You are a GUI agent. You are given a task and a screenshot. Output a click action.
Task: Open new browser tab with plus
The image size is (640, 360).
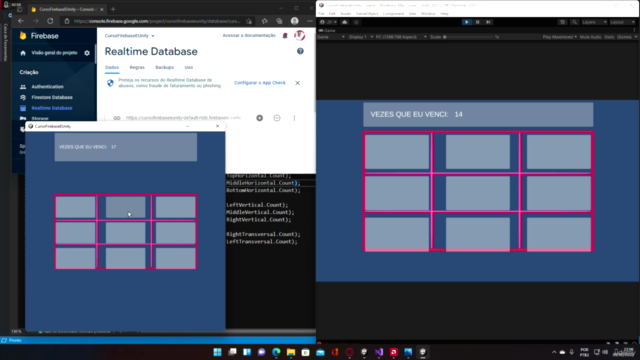point(113,9)
